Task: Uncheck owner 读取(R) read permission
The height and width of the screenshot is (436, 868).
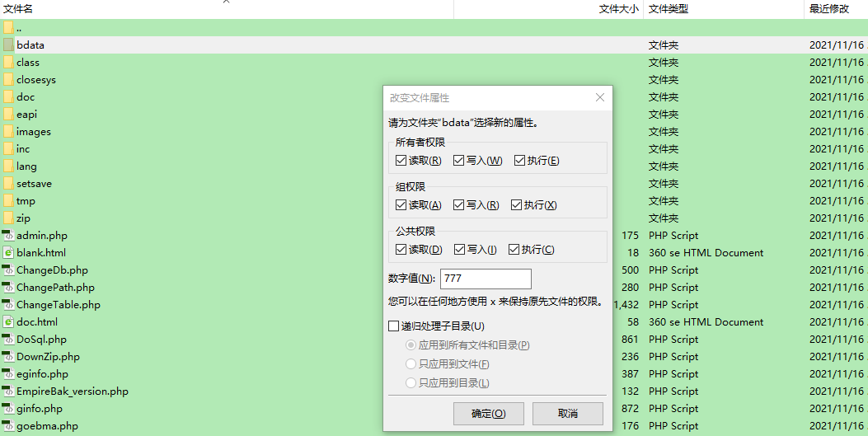Action: point(401,161)
